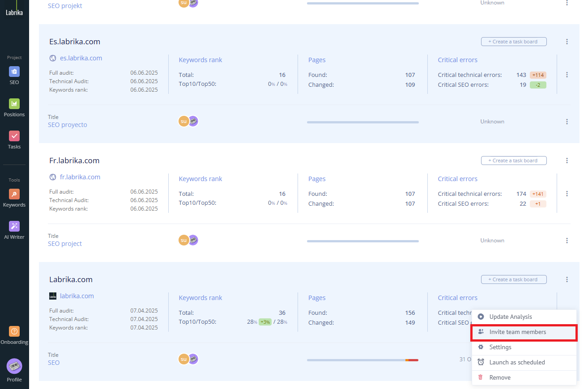This screenshot has width=588, height=389.
Task: Open three-dot menu beside Fr.labrika.com critical errors
Action: pyautogui.click(x=567, y=194)
